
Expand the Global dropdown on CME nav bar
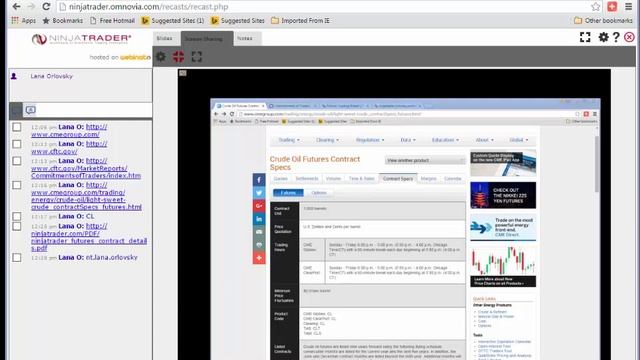(x=519, y=140)
